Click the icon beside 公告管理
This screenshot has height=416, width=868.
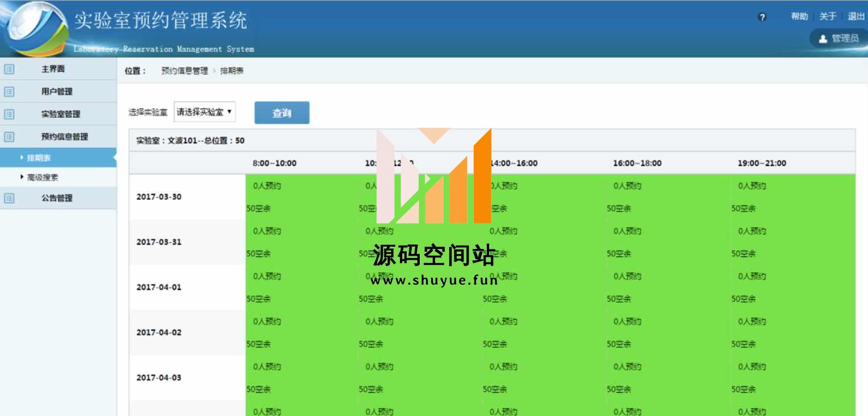(x=9, y=198)
